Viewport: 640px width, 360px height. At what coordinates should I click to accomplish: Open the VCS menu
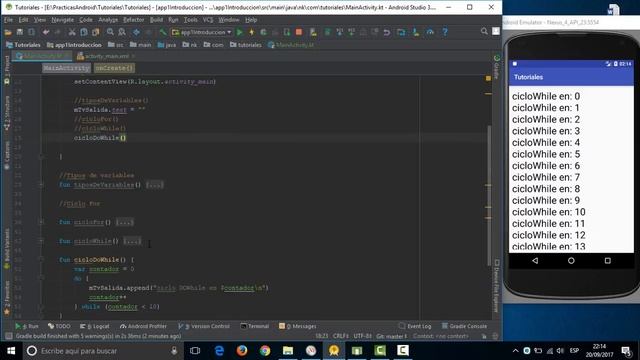208,20
